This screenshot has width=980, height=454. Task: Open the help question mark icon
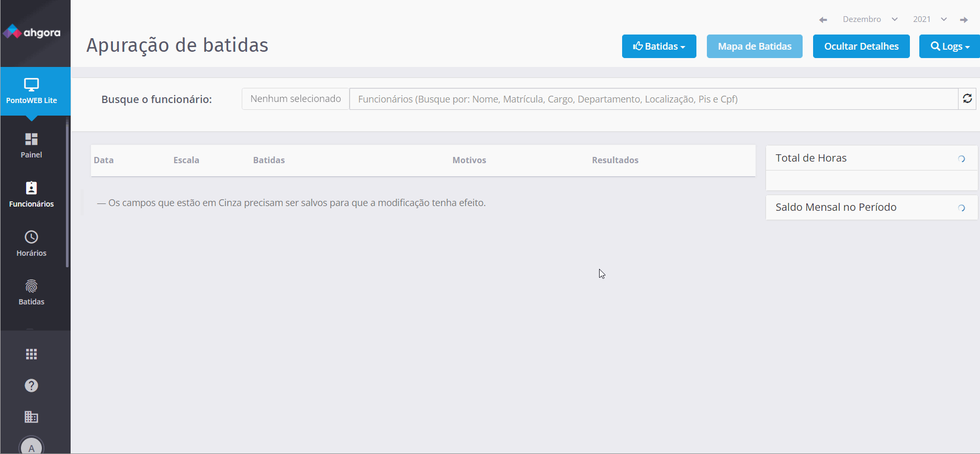31,385
